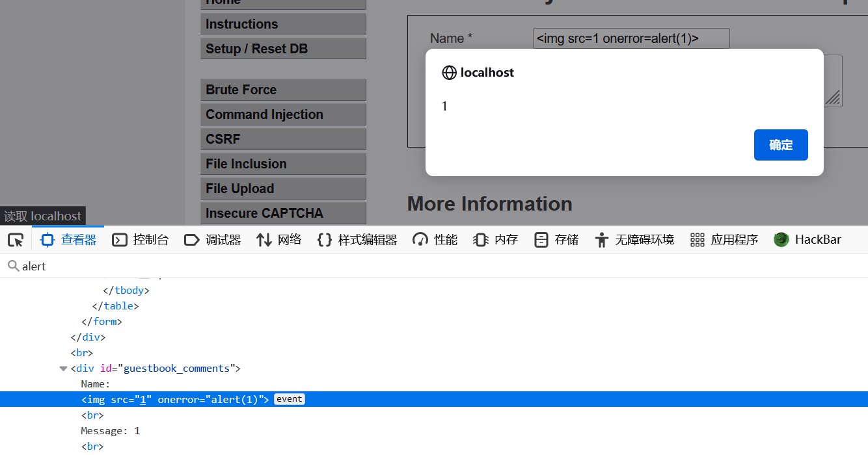Image resolution: width=868 pixels, height=455 pixels.
Task: Click the localhost title in alert dialog
Action: tap(487, 73)
